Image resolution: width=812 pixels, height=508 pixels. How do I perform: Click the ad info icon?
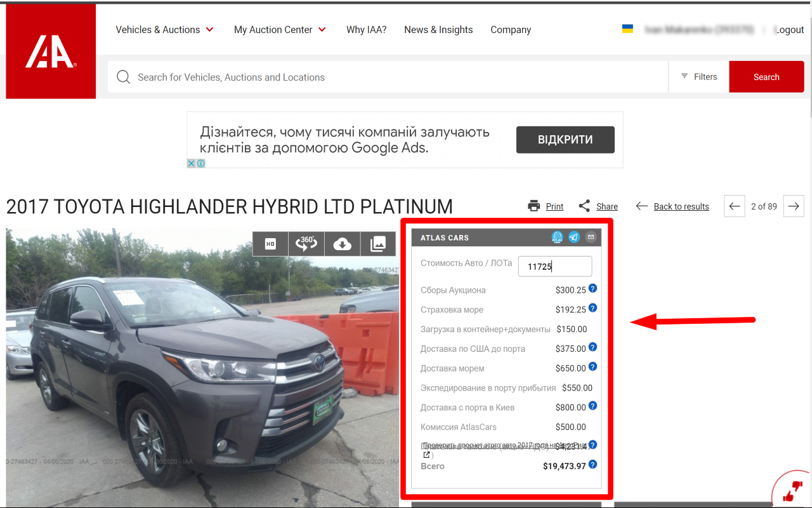point(200,163)
